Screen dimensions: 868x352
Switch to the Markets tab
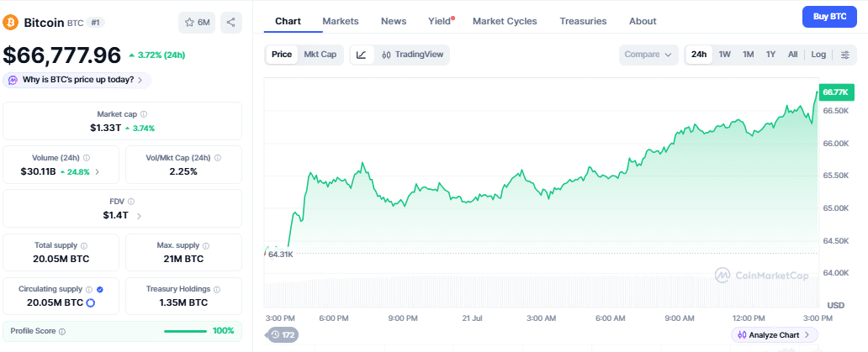point(341,21)
